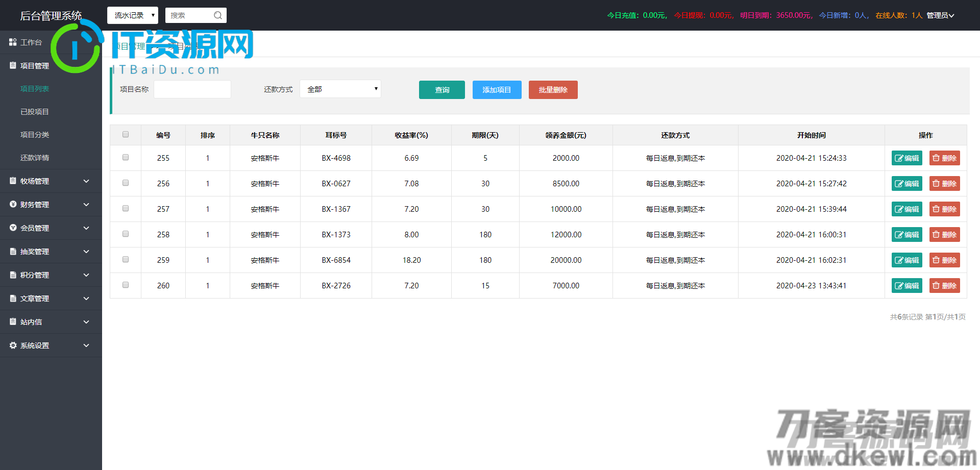Open the 还款详情 submenu item
Screen dimensions: 980x470
pyautogui.click(x=35, y=158)
